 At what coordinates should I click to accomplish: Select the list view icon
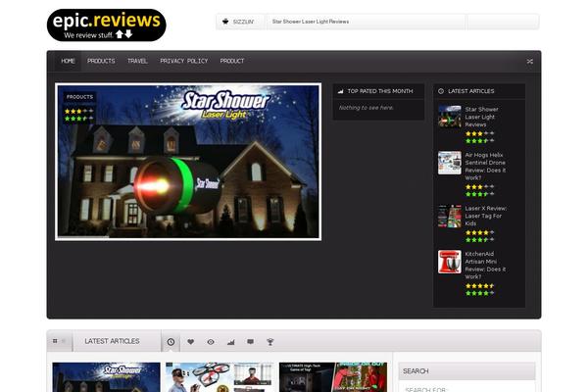[x=64, y=341]
